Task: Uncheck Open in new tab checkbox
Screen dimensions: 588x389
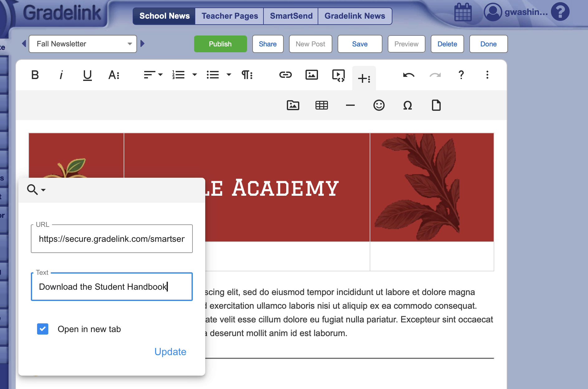Action: (43, 329)
